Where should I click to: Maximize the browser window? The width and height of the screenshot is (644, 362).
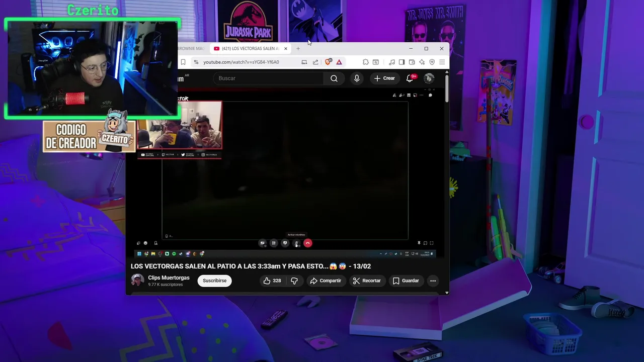(x=426, y=49)
